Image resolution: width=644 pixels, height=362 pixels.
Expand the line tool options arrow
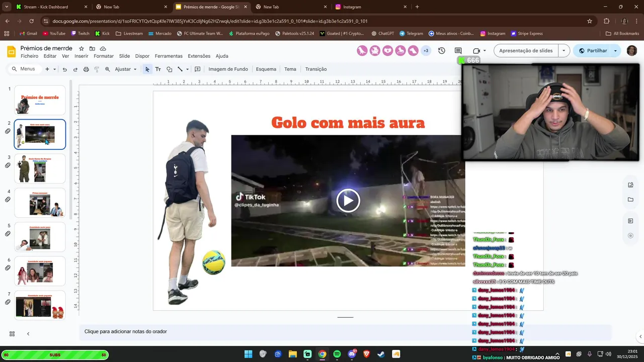(187, 69)
